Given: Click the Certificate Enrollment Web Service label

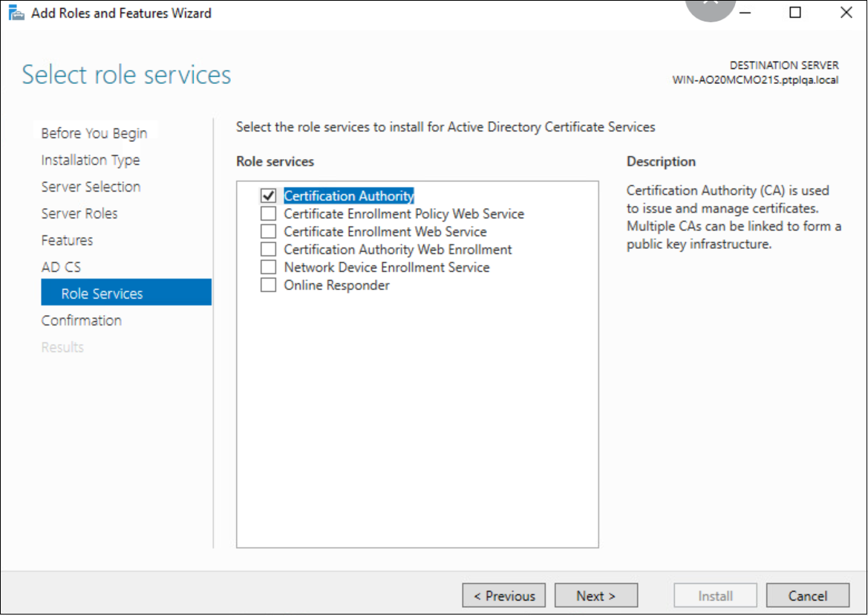Looking at the screenshot, I should coord(385,231).
